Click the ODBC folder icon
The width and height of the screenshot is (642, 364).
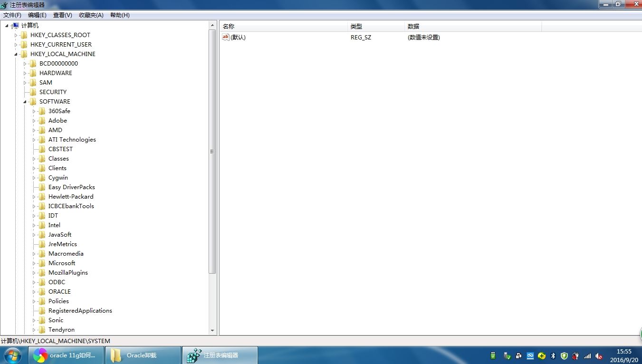pos(42,282)
